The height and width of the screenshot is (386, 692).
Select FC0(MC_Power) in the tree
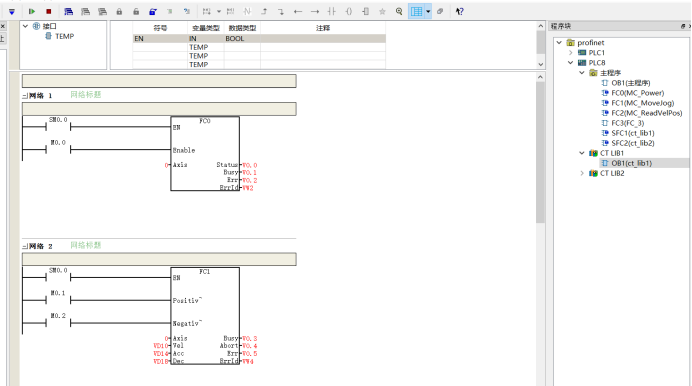[x=637, y=93]
